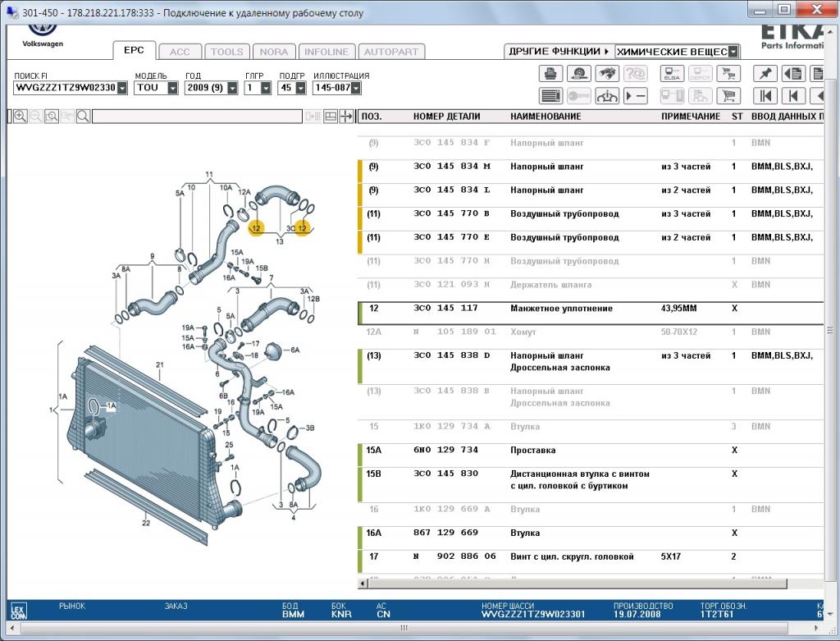Screen dimensions: 840x641
Task: Click the barcode list icon
Action: pyautogui.click(x=550, y=96)
